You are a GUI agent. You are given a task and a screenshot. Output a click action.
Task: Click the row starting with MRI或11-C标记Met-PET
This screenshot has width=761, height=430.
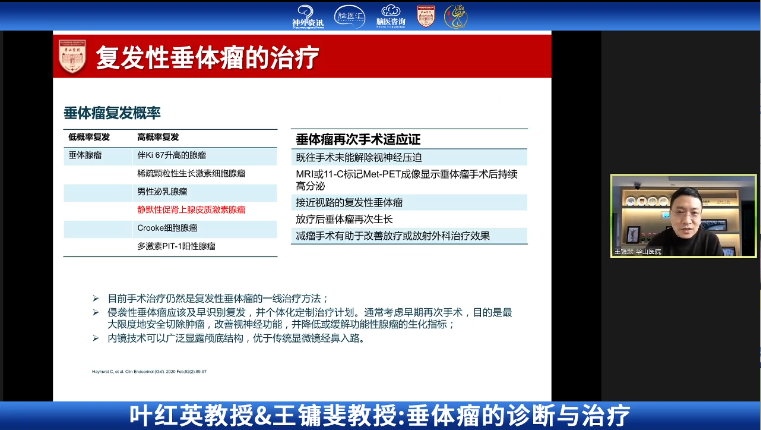coord(409,180)
